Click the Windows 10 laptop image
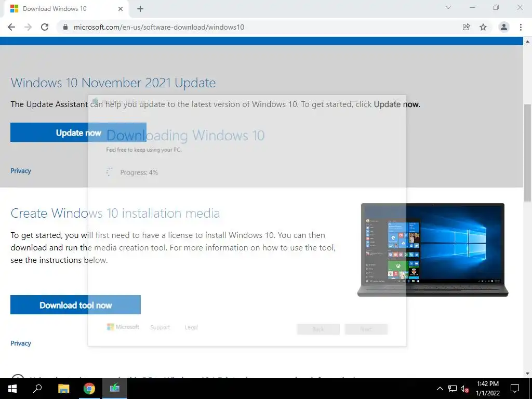Viewport: 532px width, 399px height. click(x=433, y=250)
